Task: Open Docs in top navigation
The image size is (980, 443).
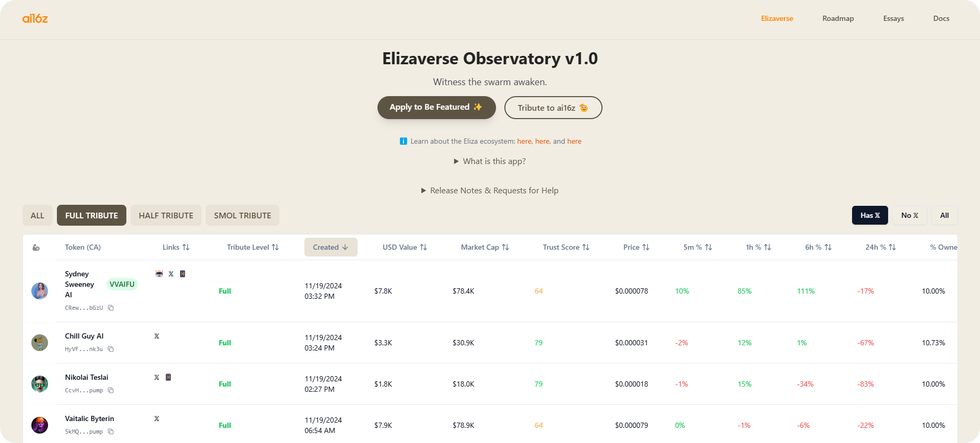Action: [941, 18]
